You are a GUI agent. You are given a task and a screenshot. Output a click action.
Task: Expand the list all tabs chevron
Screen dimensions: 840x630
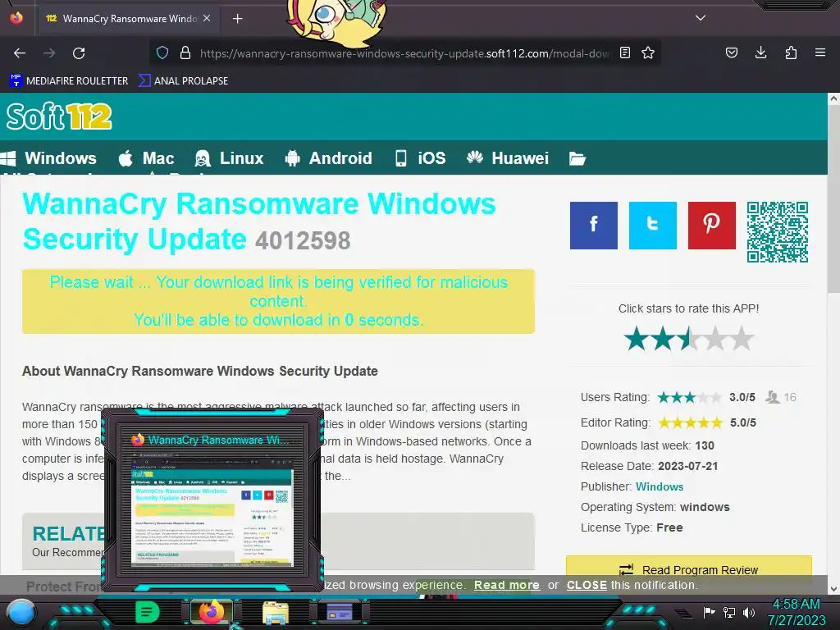pyautogui.click(x=701, y=18)
